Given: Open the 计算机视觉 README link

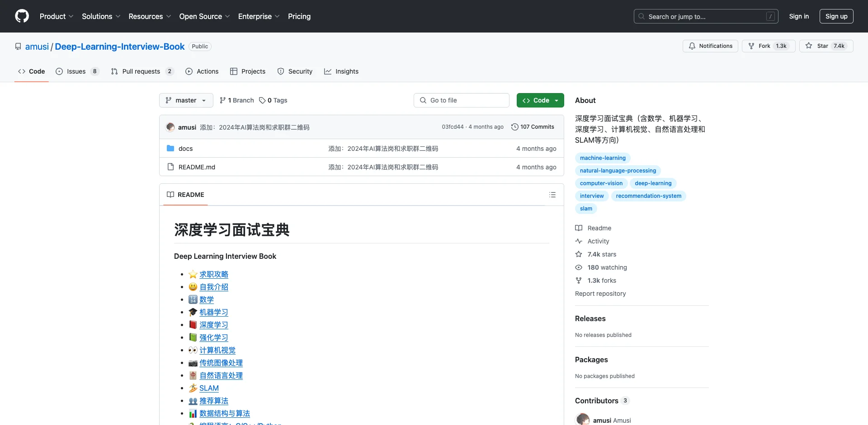Looking at the screenshot, I should pos(217,350).
